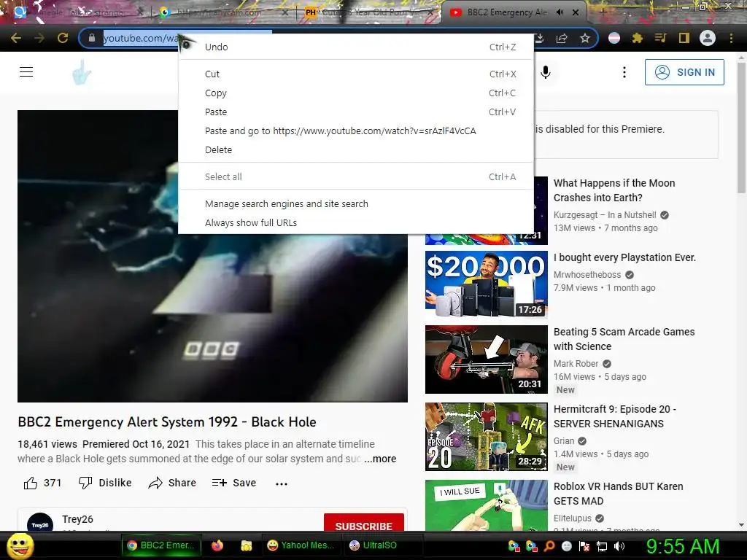Select Paste in the context menu
747x560 pixels.
pos(356,112)
